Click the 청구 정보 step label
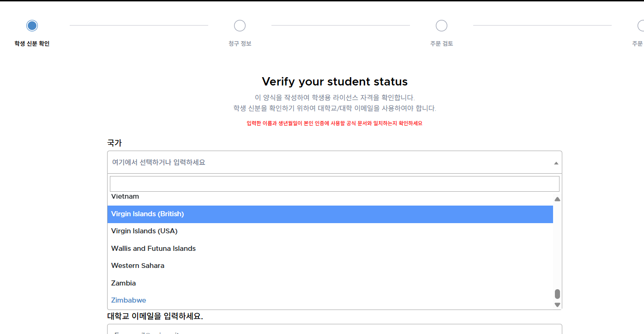The width and height of the screenshot is (644, 334). pos(240,44)
